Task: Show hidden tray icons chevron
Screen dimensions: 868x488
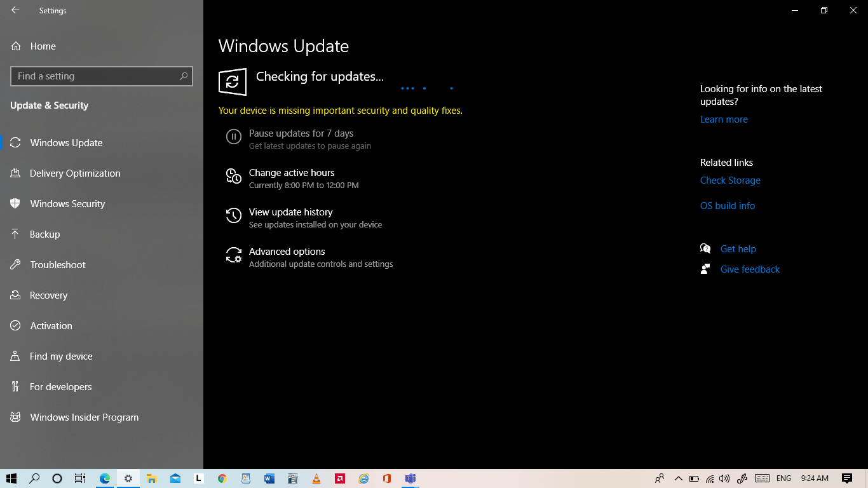Action: click(678, 478)
